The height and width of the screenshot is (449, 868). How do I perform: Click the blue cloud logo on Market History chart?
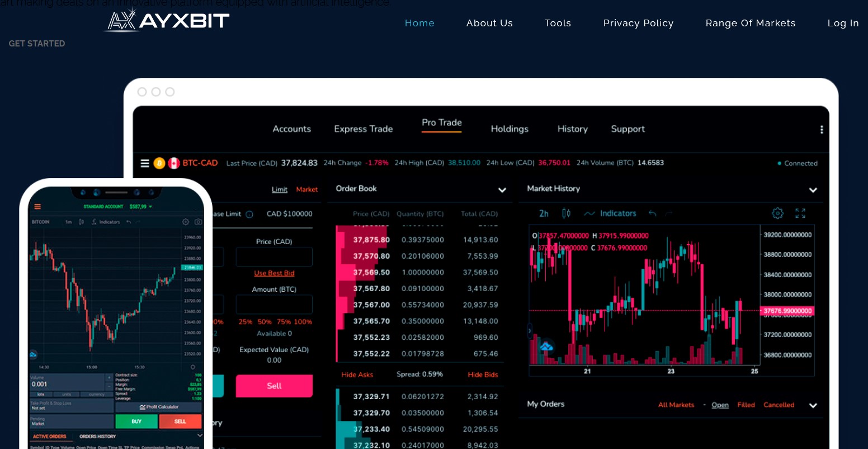(546, 347)
